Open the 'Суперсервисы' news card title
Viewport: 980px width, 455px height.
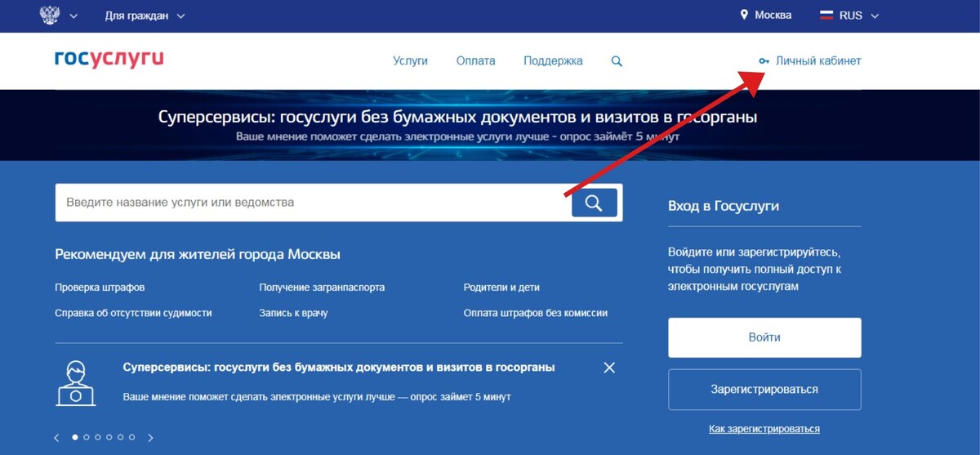339,368
